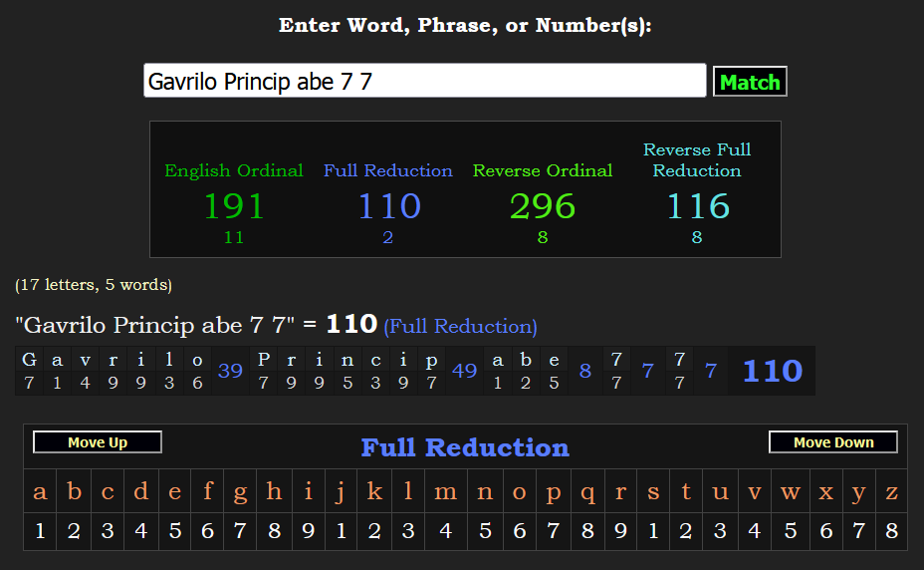Screen dimensions: 924x570
Task: Click the Reverse Ordinal value 296
Action: pos(542,206)
